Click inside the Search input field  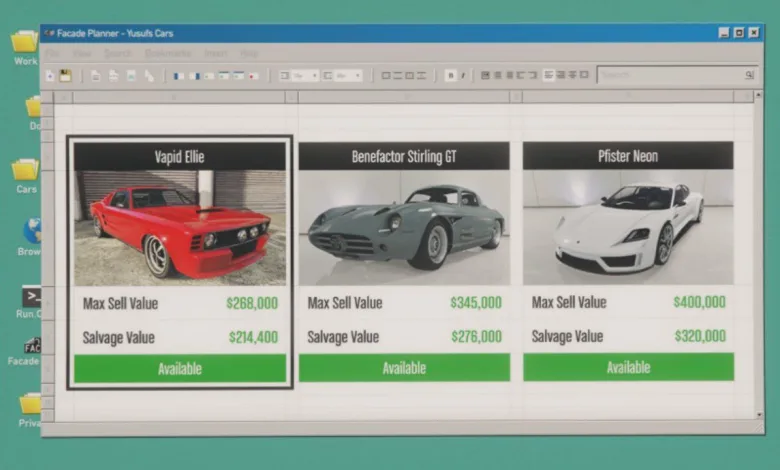coord(670,75)
